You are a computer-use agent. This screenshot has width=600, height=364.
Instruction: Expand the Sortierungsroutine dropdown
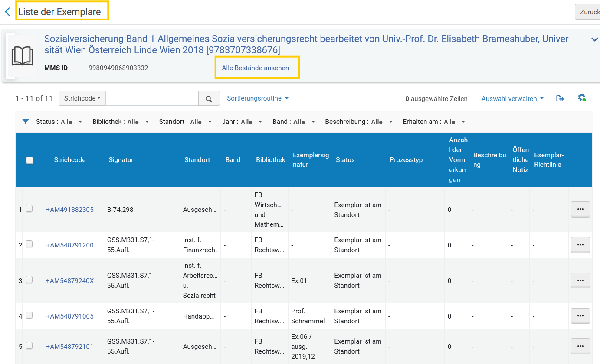click(258, 98)
